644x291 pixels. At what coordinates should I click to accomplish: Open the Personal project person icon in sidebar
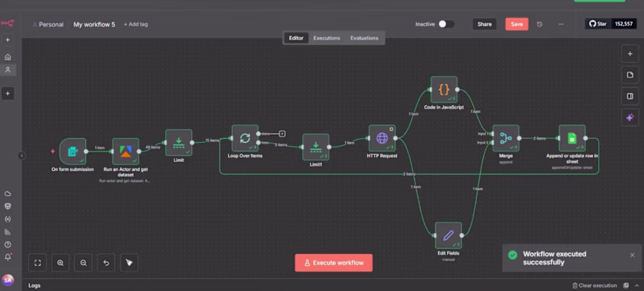click(7, 70)
